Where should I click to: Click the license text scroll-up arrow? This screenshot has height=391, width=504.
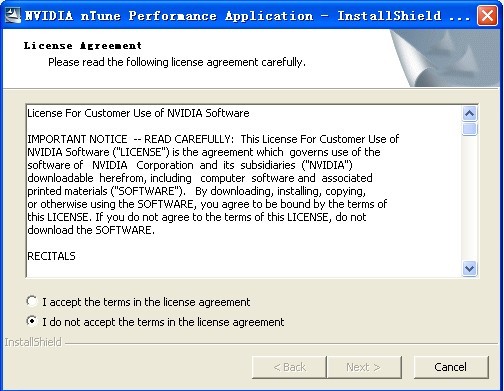point(469,114)
